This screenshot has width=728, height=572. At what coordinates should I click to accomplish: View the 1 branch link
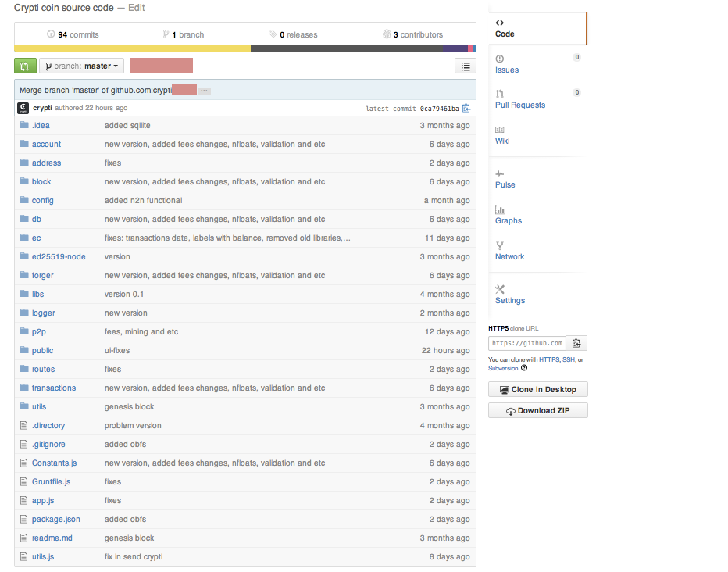(184, 34)
